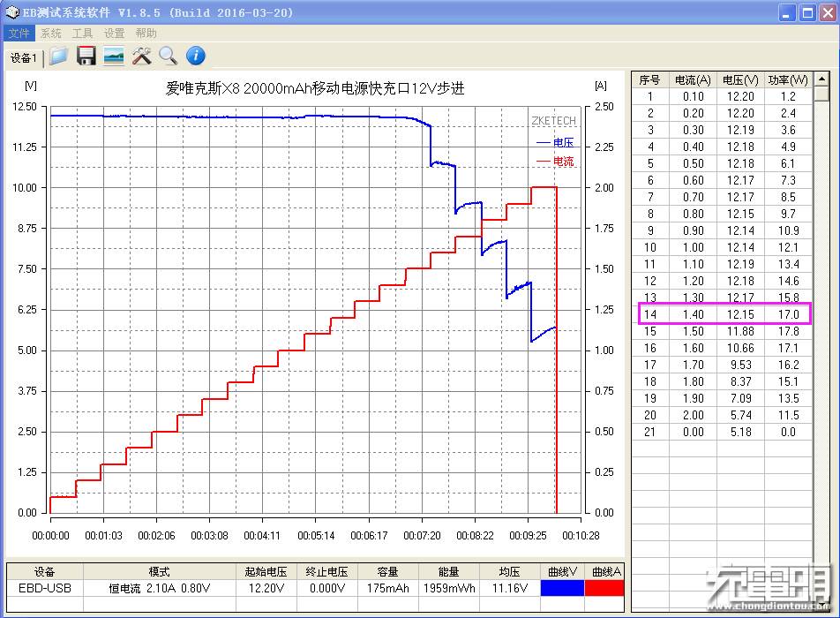Click the picture export toolbar icon

(x=114, y=56)
